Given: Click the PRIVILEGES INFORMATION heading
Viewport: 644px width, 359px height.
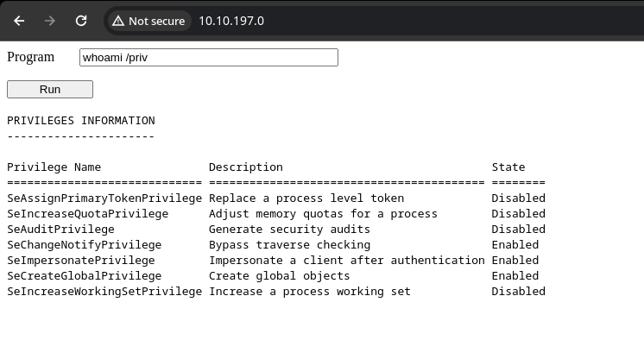Looking at the screenshot, I should 81,121.
